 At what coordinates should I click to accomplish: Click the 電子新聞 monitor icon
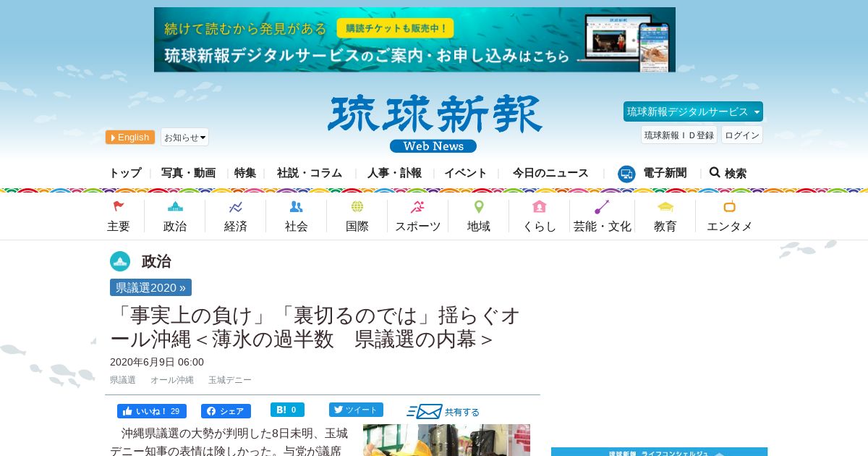[626, 174]
